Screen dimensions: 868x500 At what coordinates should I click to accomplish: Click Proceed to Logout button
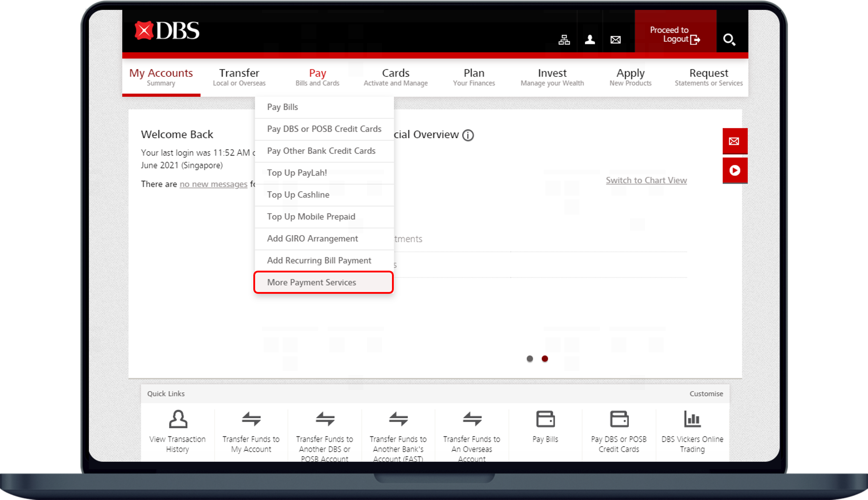(x=675, y=35)
